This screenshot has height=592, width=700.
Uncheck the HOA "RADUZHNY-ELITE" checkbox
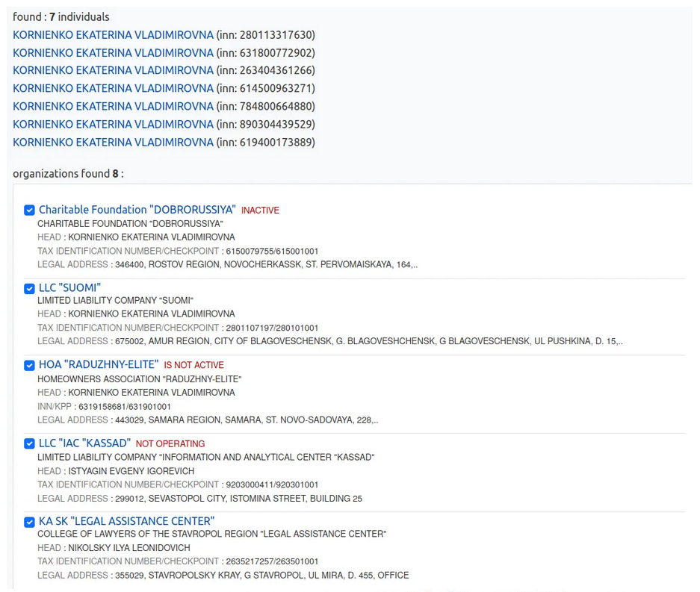[x=29, y=365]
